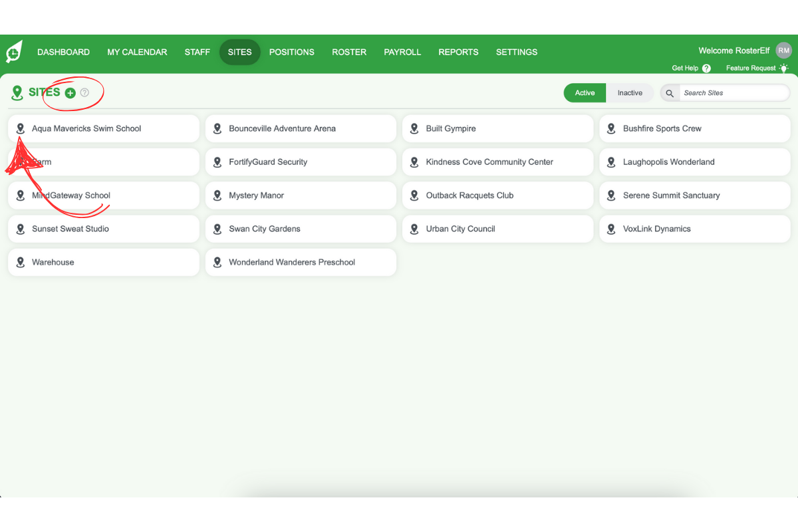Open the help question mark beside SITES heading
Screen dimensions: 798x532
coord(84,93)
